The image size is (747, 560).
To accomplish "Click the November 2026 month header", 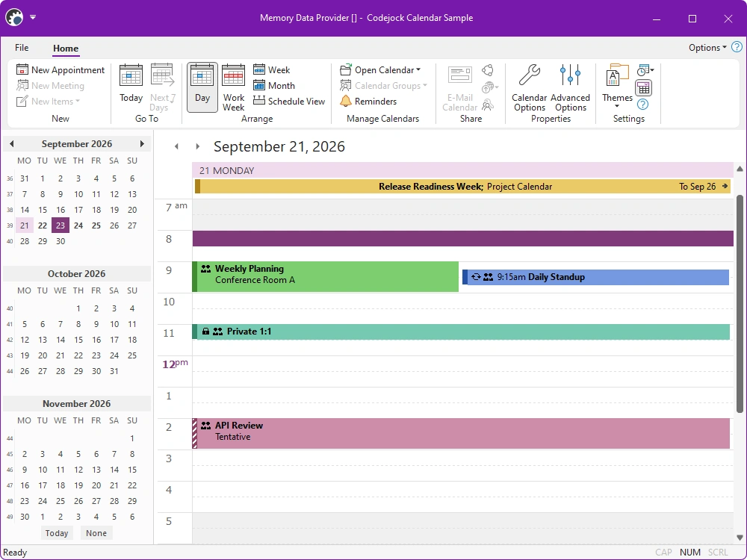I will (x=77, y=404).
